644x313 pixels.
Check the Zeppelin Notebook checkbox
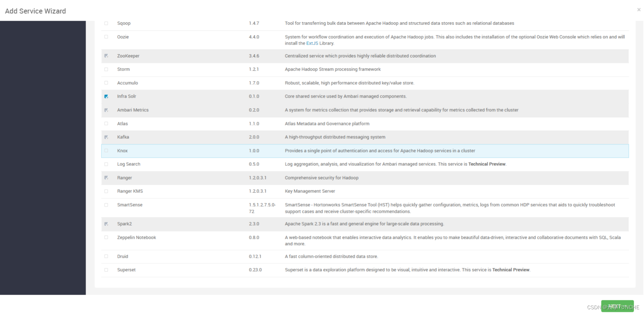[106, 237]
